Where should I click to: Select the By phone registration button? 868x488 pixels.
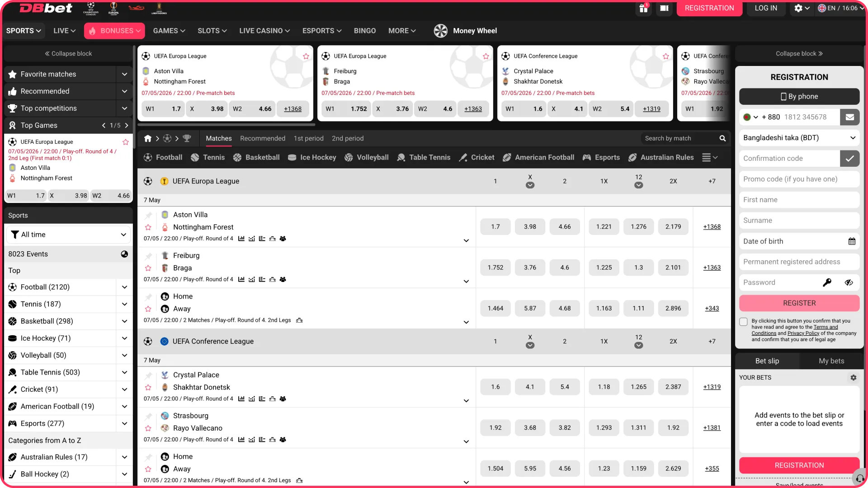[799, 97]
